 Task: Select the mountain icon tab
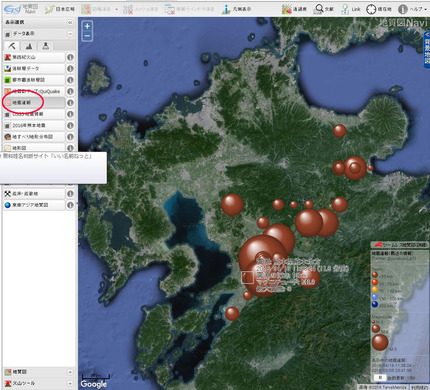(29, 46)
